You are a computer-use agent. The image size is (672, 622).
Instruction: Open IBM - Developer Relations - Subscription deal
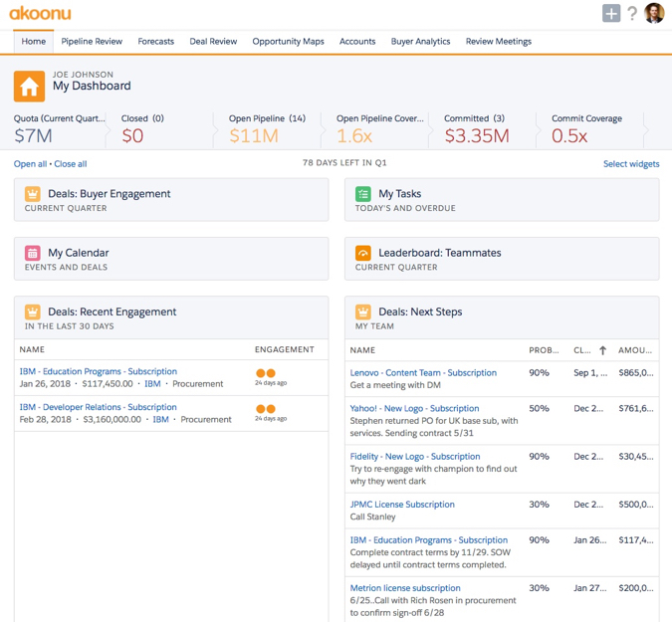[x=98, y=407]
